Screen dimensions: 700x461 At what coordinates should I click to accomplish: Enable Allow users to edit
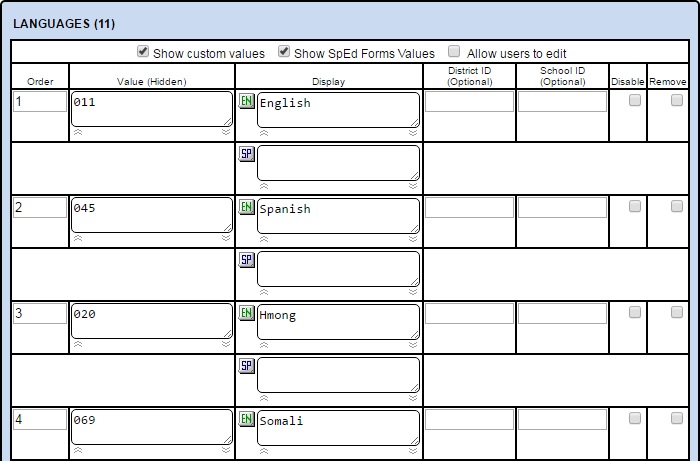454,52
